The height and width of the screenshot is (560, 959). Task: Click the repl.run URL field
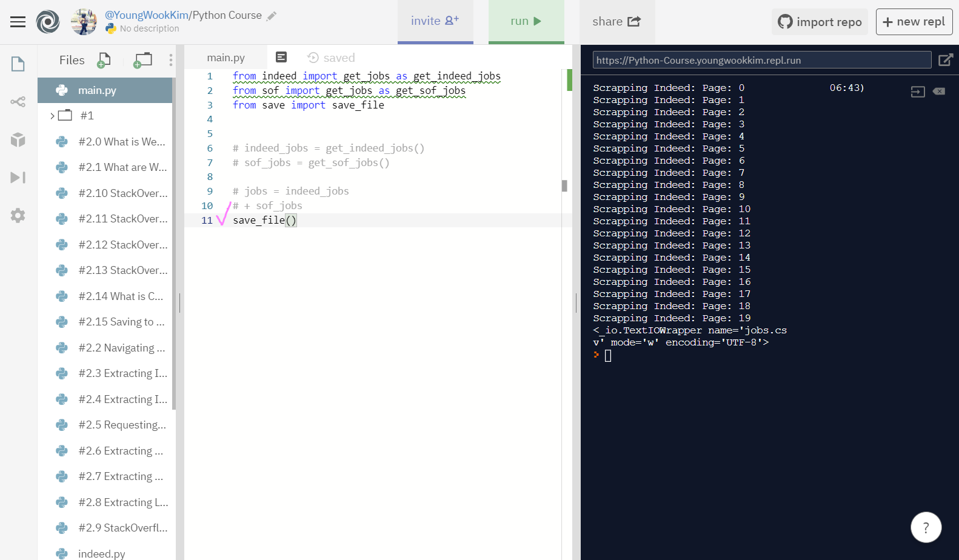(x=762, y=60)
